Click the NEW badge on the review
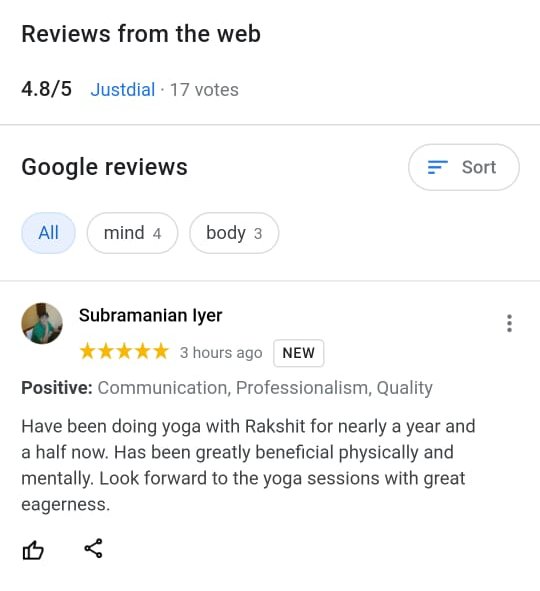Viewport: 540px width, 591px height. (298, 353)
